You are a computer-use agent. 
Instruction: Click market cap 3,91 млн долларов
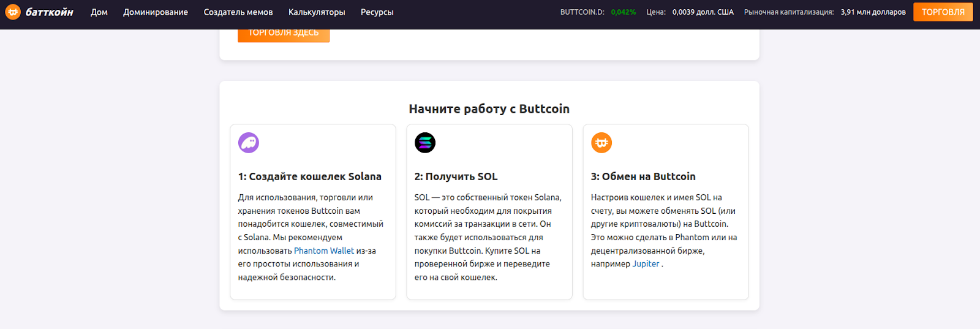click(x=873, y=12)
